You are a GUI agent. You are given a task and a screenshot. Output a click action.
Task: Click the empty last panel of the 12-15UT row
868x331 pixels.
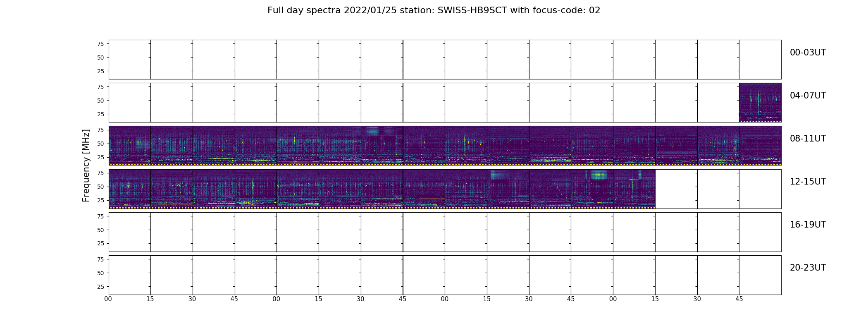coord(760,189)
